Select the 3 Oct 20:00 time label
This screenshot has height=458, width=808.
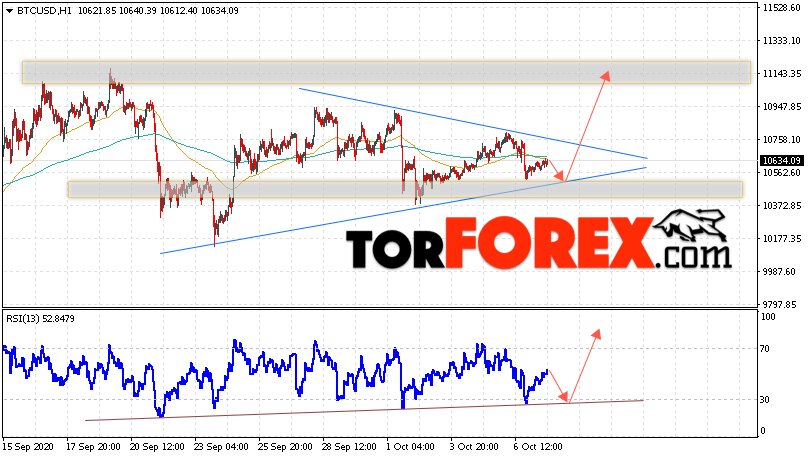pos(475,447)
